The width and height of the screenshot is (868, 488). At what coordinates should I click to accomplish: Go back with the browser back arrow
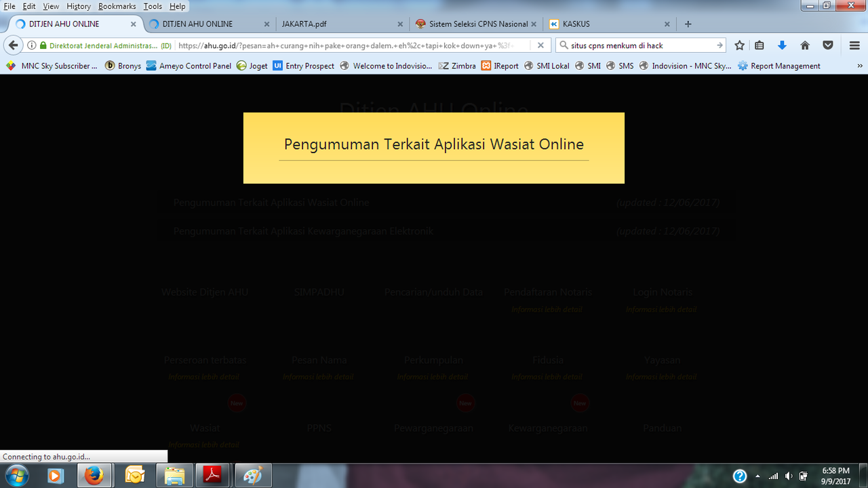[13, 45]
